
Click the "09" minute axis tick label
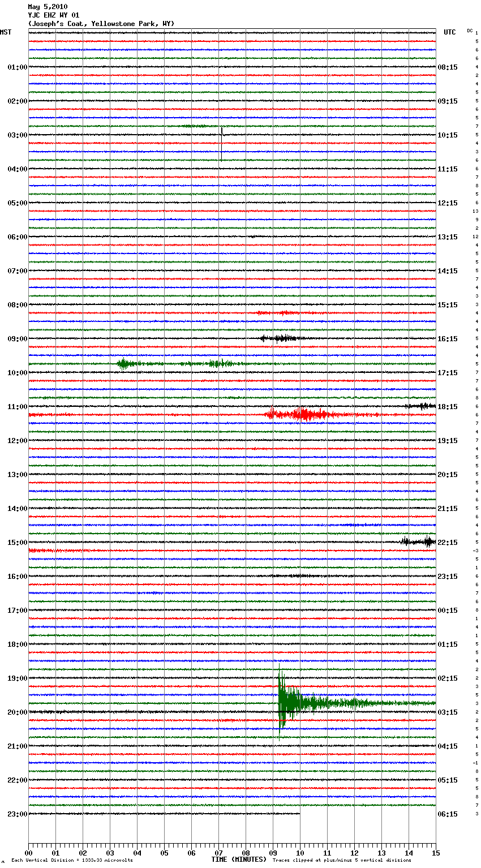tap(273, 853)
